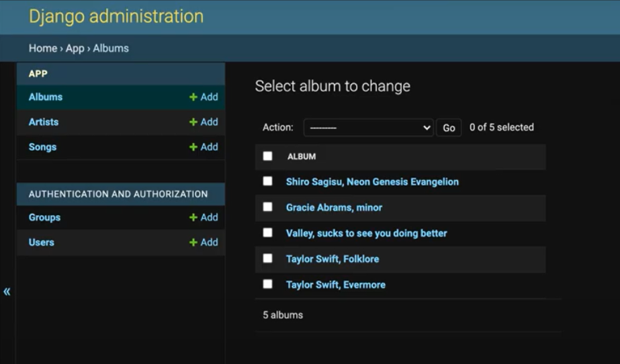Image resolution: width=620 pixels, height=364 pixels.
Task: Click the Add link text next to Groups
Action: (x=209, y=218)
